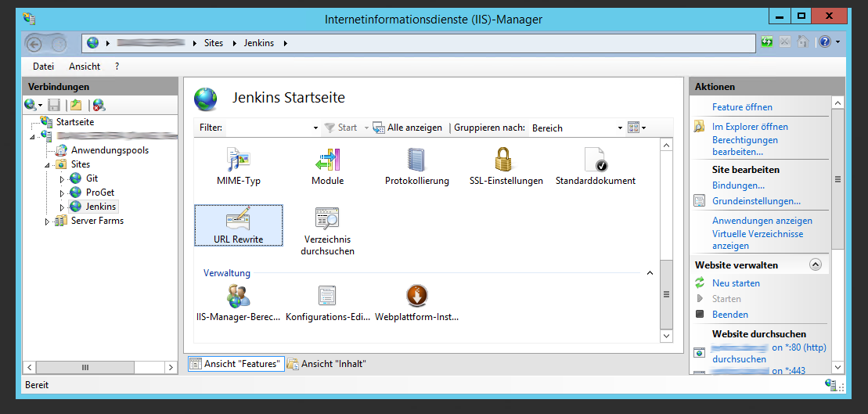
Task: Click the Im Explorer öffnen folder icon
Action: (700, 127)
